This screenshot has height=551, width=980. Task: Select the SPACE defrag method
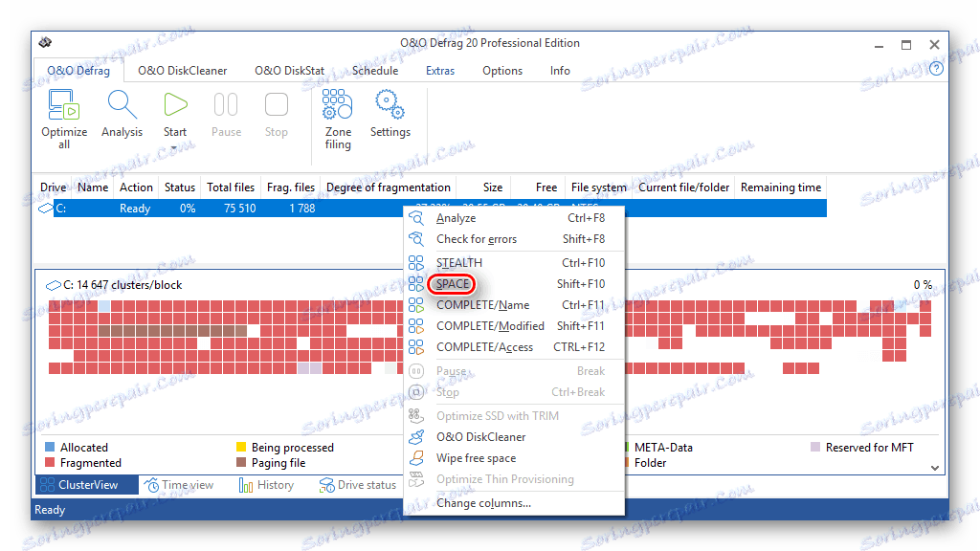(514, 284)
